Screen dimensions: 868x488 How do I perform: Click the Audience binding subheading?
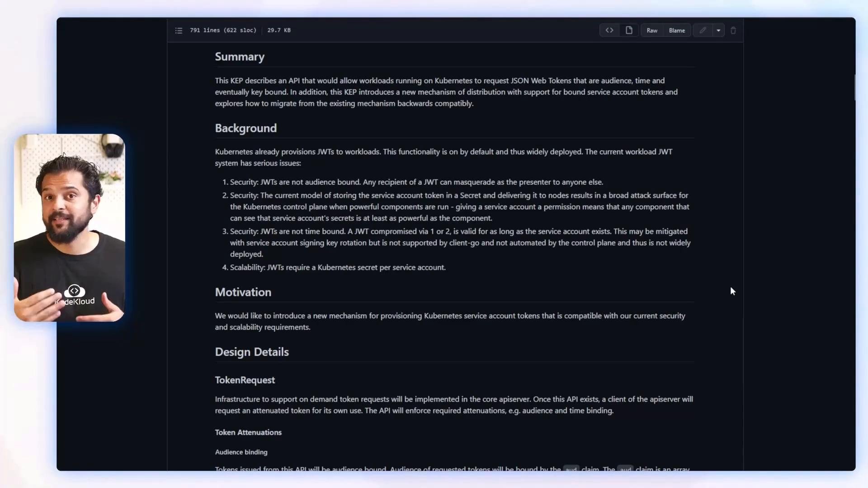tap(241, 452)
